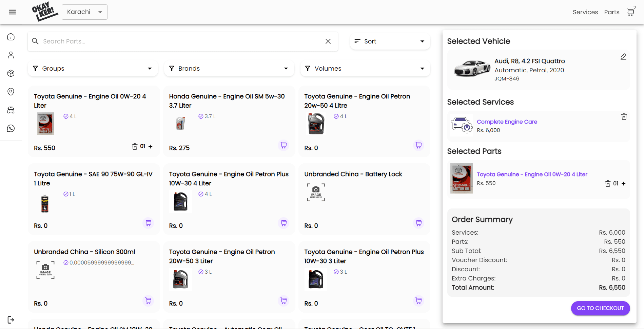Open the vehicles car icon in sidebar

(11, 110)
